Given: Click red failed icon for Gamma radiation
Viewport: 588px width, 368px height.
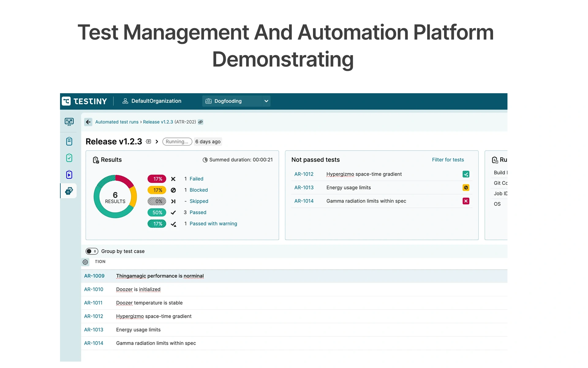Looking at the screenshot, I should pos(466,201).
